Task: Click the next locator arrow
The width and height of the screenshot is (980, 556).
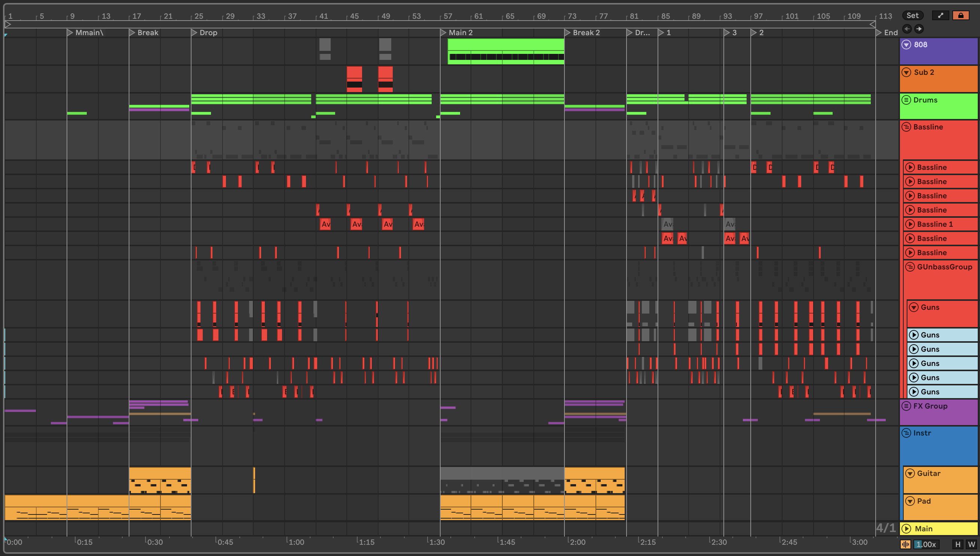Action: tap(919, 29)
